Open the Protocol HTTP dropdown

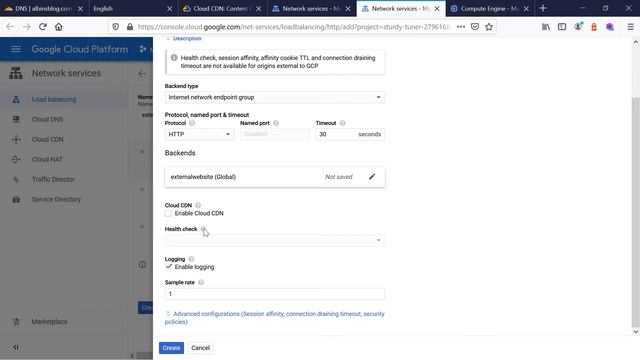point(199,134)
